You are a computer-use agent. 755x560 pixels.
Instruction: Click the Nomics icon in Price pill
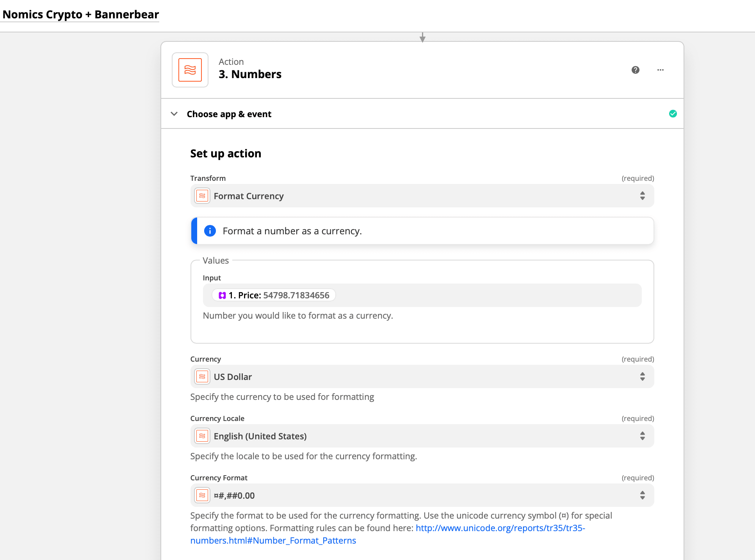click(x=222, y=295)
